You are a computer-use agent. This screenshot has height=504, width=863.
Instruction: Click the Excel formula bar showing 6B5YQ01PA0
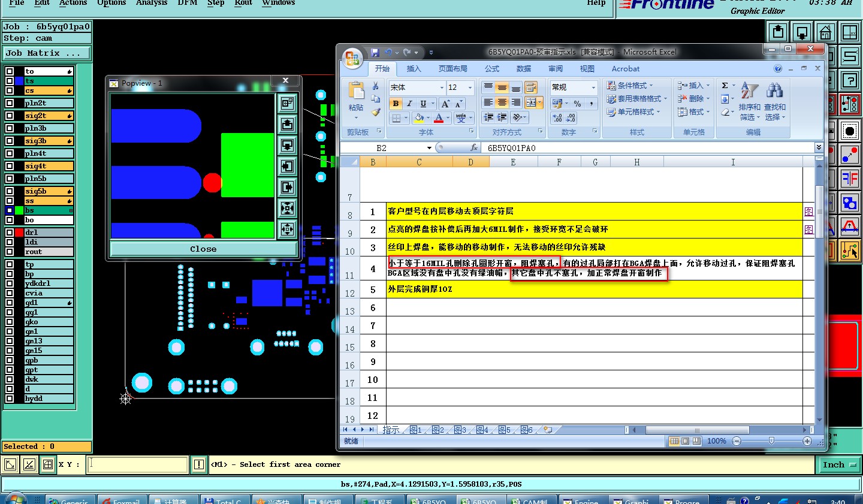(x=649, y=147)
